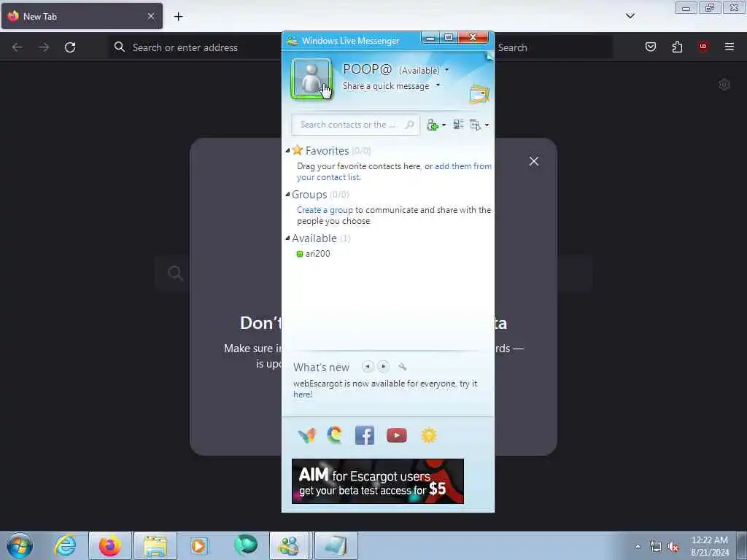Click the uBlock Origin toolbar icon
This screenshot has height=560, width=747.
(x=703, y=46)
